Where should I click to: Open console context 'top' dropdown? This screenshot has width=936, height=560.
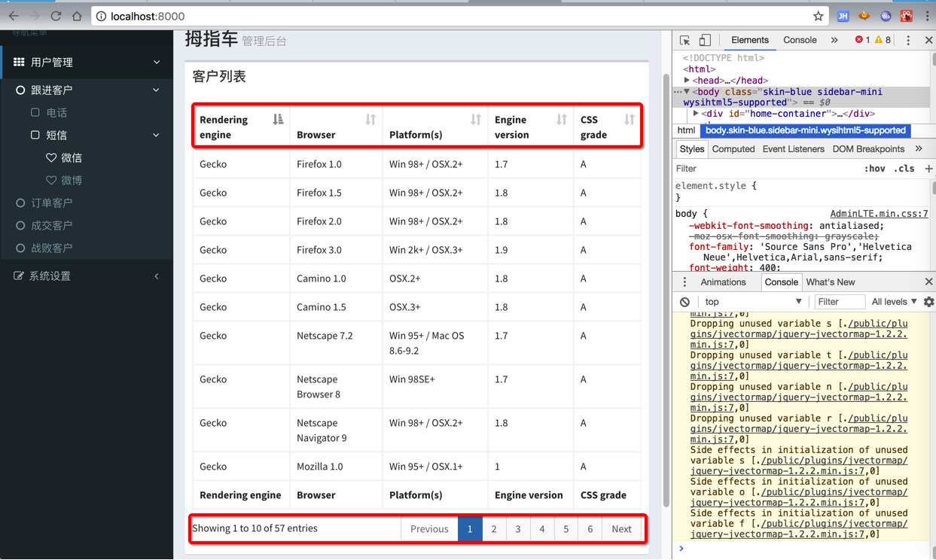(x=753, y=302)
